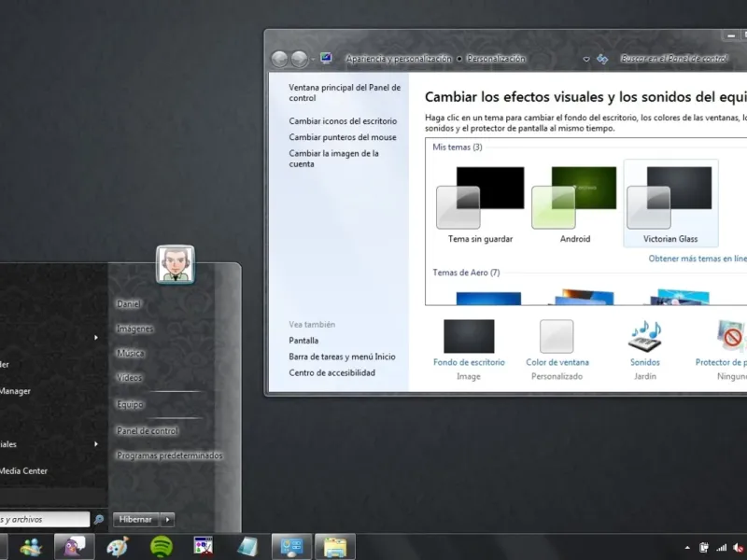
Task: Open Ventana principal del Panel de control
Action: pyautogui.click(x=345, y=92)
